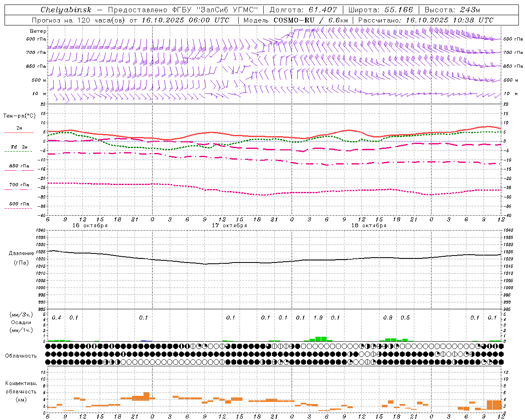The width and height of the screenshot is (525, 420).
Task: Click the 1040 value on left pressure axis
Action: [x=40, y=230]
